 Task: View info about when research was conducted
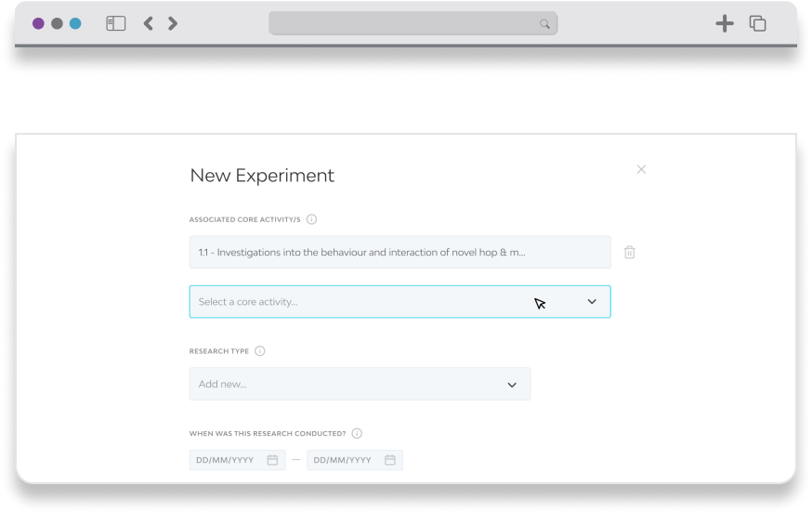pyautogui.click(x=357, y=433)
